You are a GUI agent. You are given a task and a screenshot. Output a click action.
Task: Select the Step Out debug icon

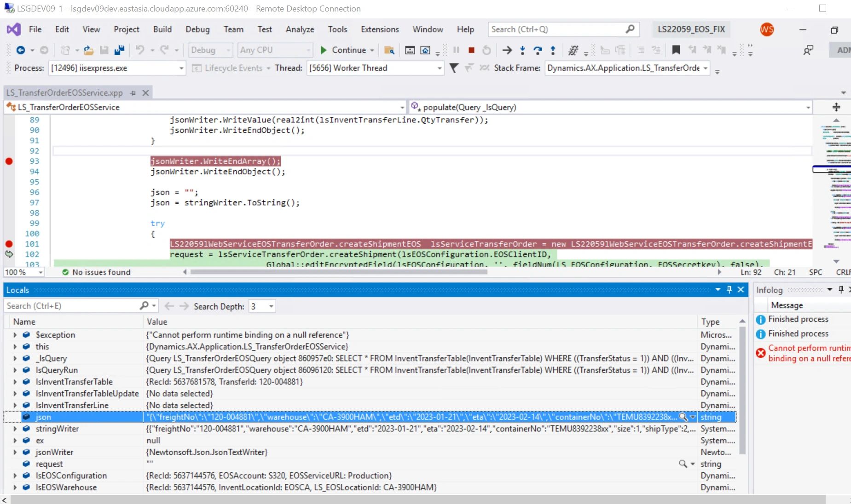[x=553, y=50]
